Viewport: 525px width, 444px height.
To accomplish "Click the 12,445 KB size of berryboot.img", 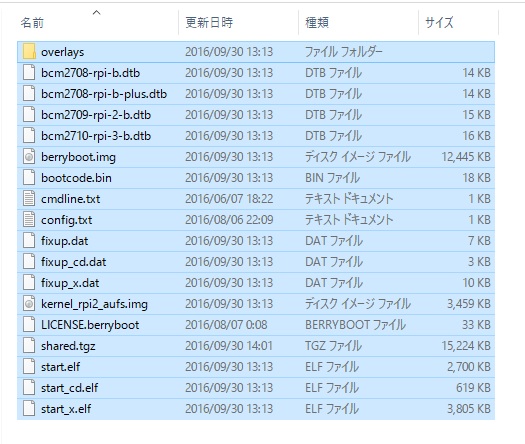I will click(x=466, y=157).
